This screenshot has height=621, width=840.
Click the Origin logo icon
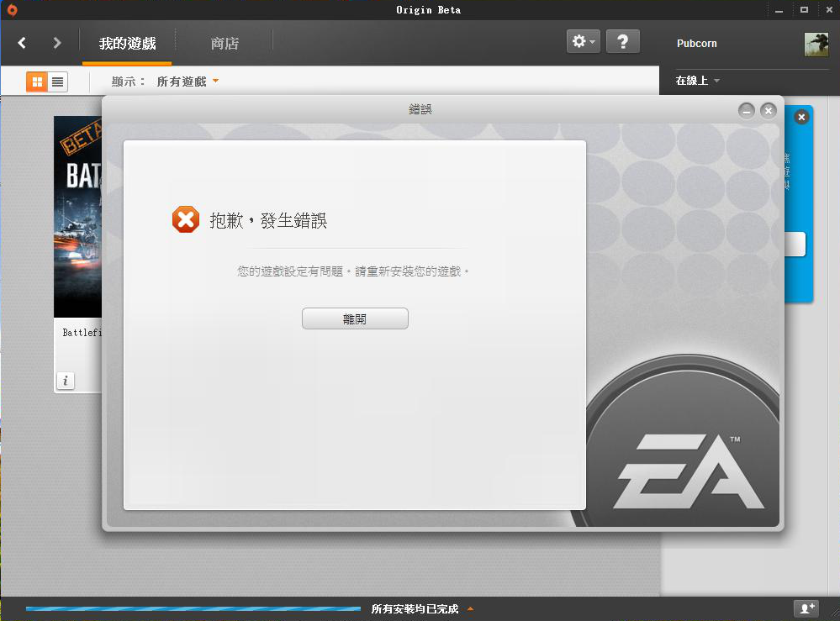(x=12, y=10)
